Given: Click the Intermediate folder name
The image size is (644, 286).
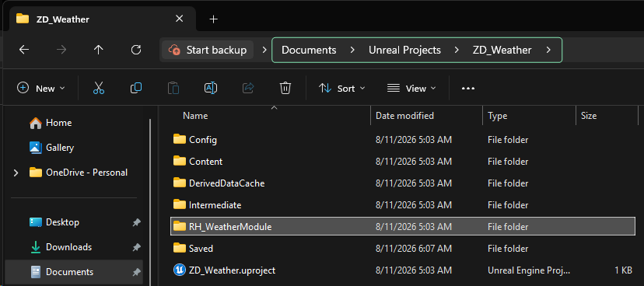Looking at the screenshot, I should (215, 205).
